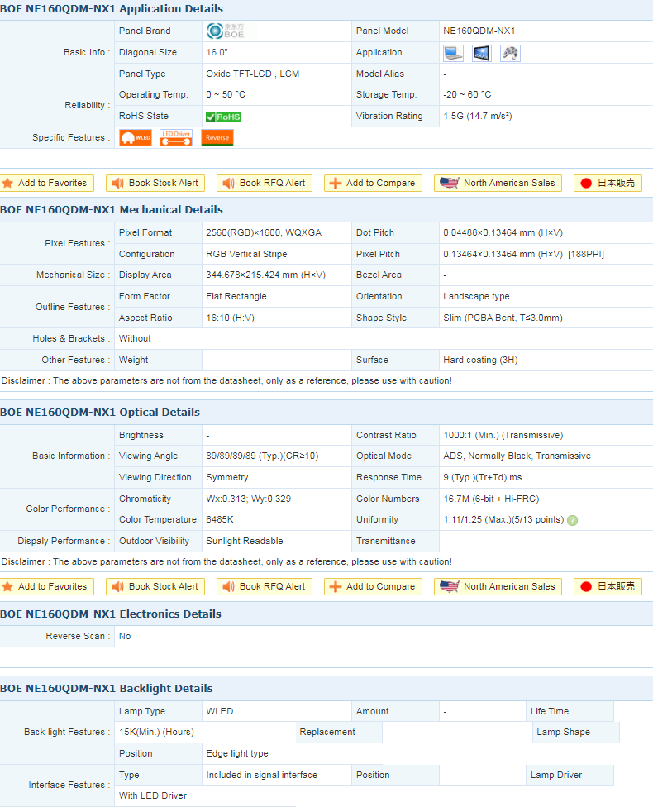Select uniformity 1.11/1.25 (Max.) value
Screen dimensions: 653x812
tap(503, 519)
